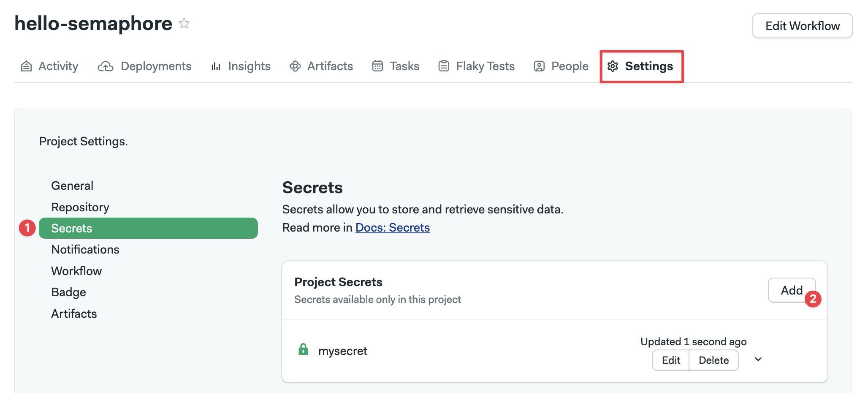Click the hello-semaphore project title
The height and width of the screenshot is (393, 868).
coord(93,23)
